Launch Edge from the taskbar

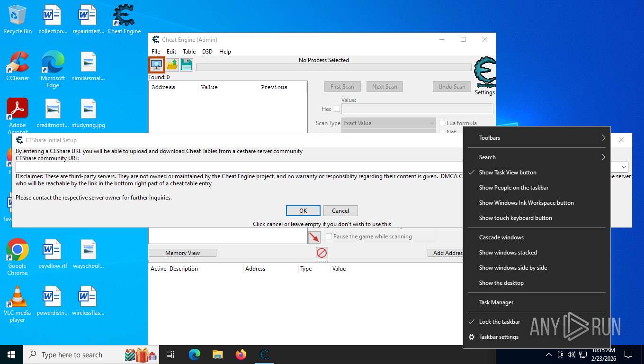tap(195, 355)
